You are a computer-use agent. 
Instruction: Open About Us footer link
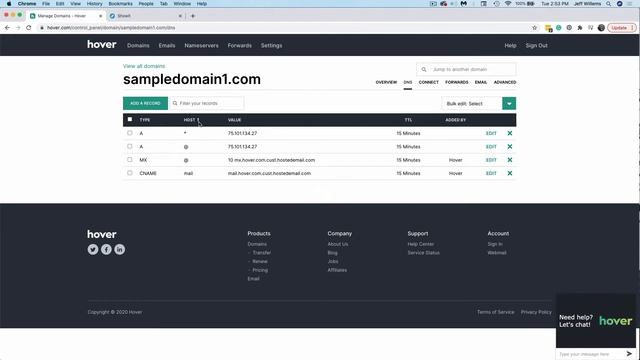pos(338,244)
